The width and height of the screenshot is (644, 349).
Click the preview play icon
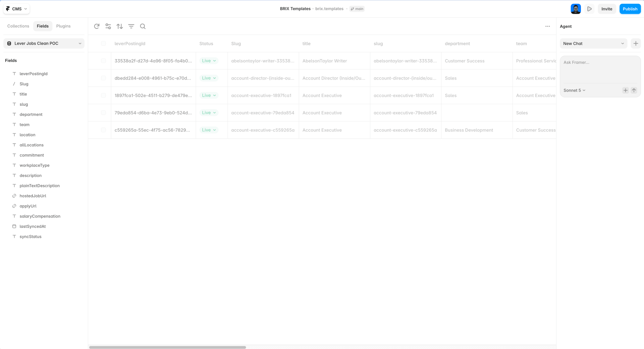pyautogui.click(x=589, y=9)
